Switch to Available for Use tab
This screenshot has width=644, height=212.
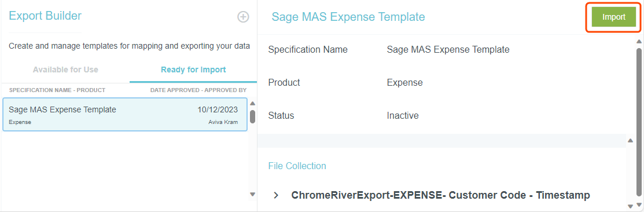click(65, 70)
